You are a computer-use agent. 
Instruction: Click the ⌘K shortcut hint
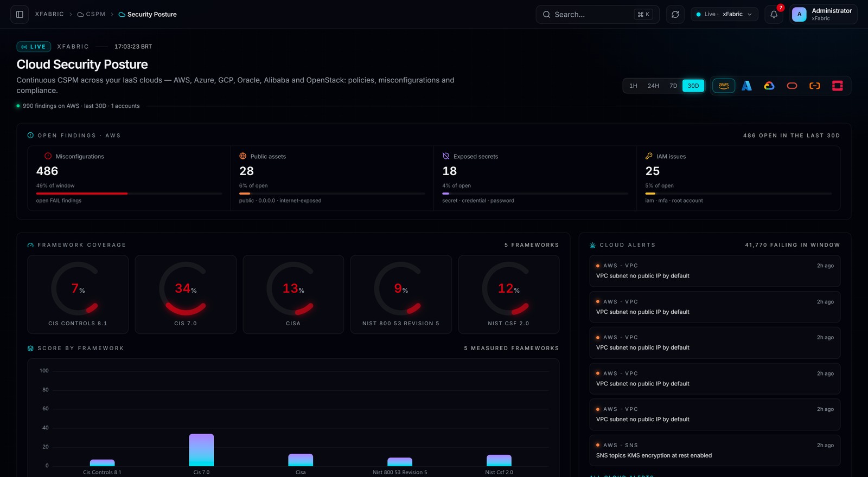[x=643, y=15]
